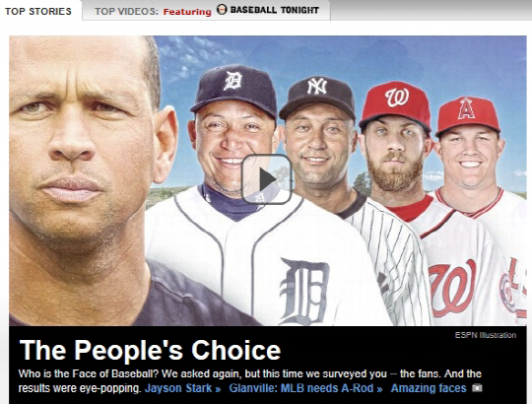Screen dimensions: 532x404
Task: Click the camera icon beside Amazing faces
Action: 477,387
